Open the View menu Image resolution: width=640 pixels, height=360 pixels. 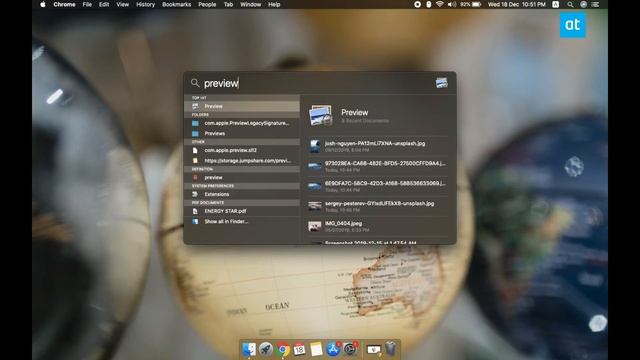122,4
